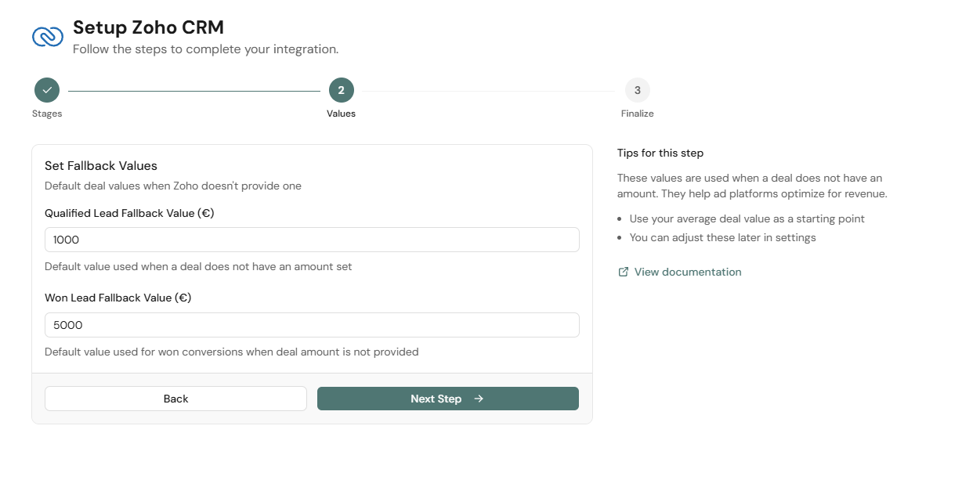Click the bullet about average deal value
Viewport: 980px width, 480px height.
tap(747, 218)
